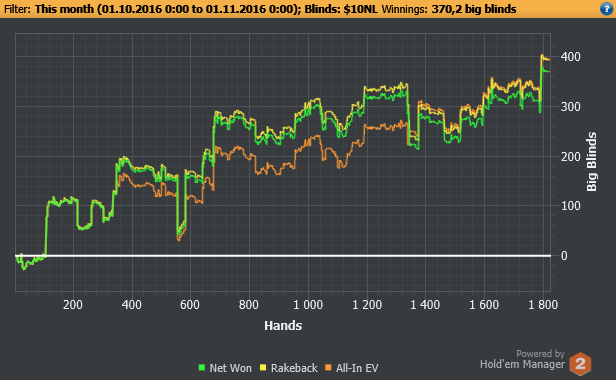Image resolution: width=616 pixels, height=380 pixels.
Task: Click the Hold'em Manager 2 hexagon logo
Action: click(x=581, y=364)
